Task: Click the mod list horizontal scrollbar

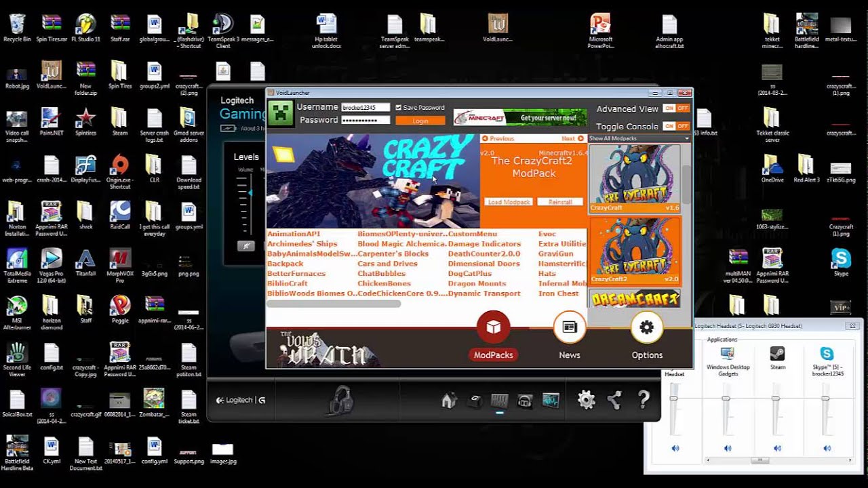Action: tap(334, 304)
